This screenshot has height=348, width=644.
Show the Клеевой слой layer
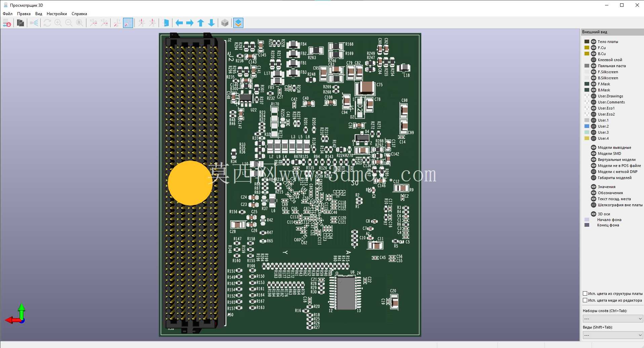[594, 60]
